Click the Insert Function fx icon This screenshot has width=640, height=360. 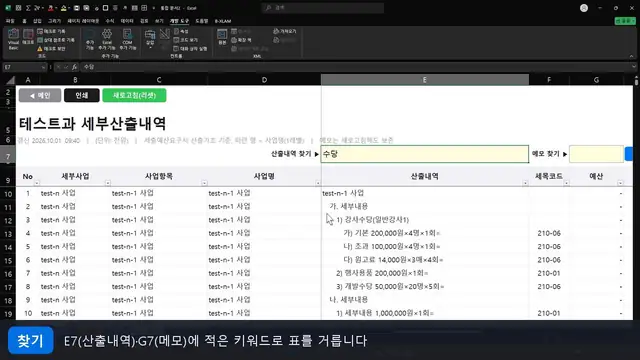[x=74, y=67]
